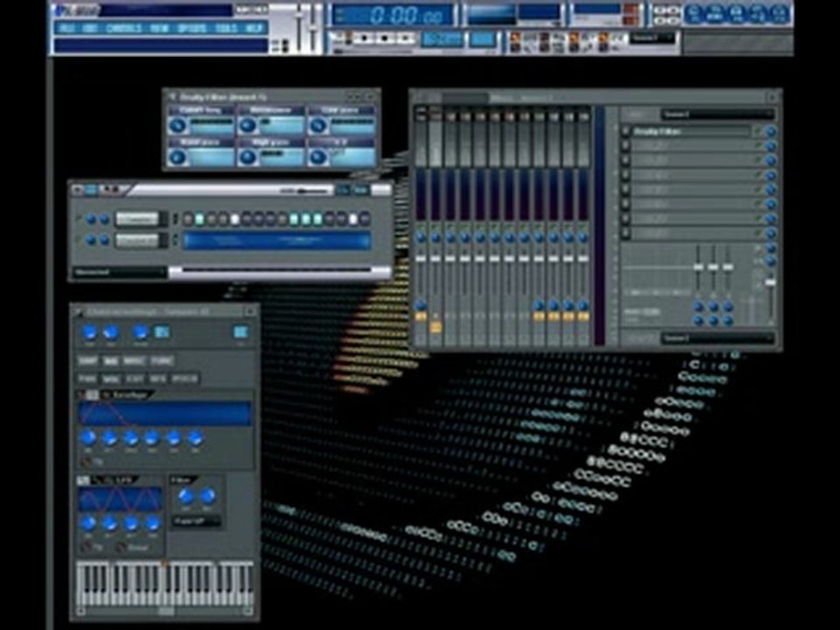Click the Low pass knob in Fruity Filter
The width and height of the screenshot is (840, 630).
point(318,125)
